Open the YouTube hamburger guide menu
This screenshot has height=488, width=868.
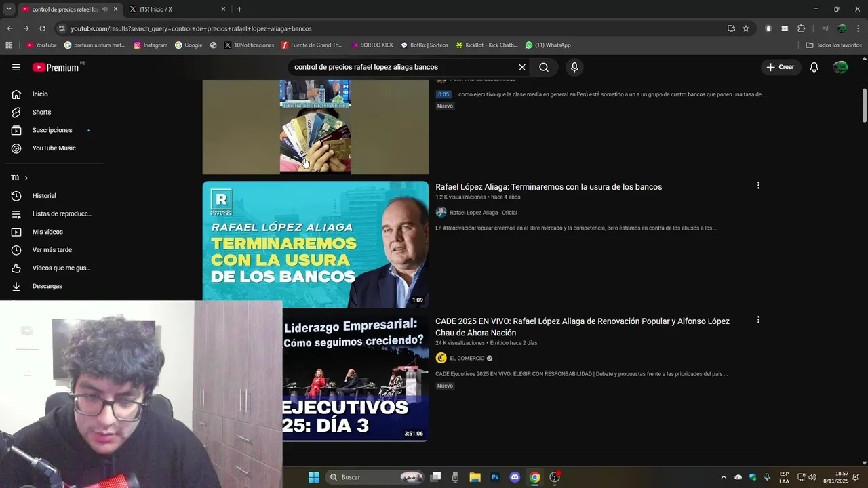pos(16,67)
